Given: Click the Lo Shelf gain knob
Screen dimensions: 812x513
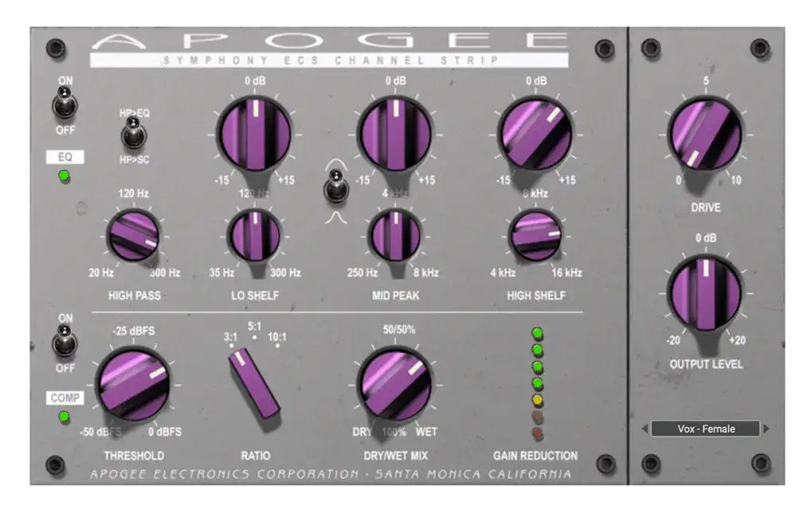Looking at the screenshot, I should [x=254, y=134].
